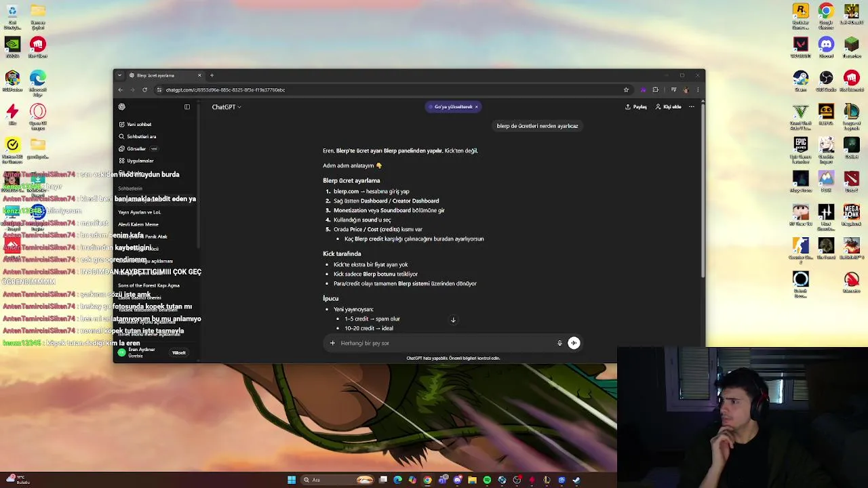Open the VALORANT desktop shortcut

[801, 48]
